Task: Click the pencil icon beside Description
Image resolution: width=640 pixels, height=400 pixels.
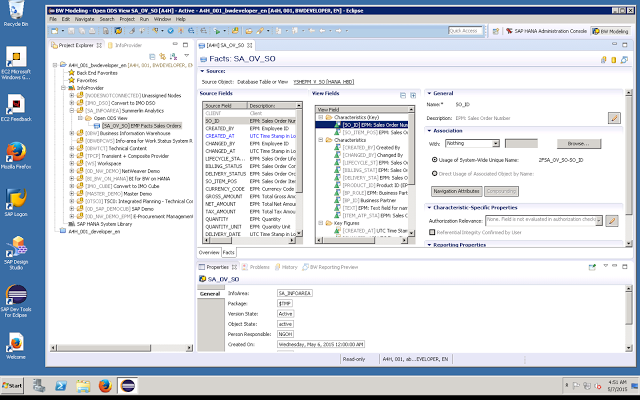Action: [614, 118]
